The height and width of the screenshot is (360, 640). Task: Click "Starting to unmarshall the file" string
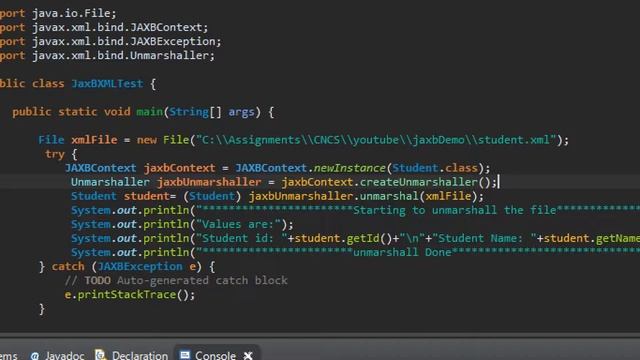click(454, 211)
